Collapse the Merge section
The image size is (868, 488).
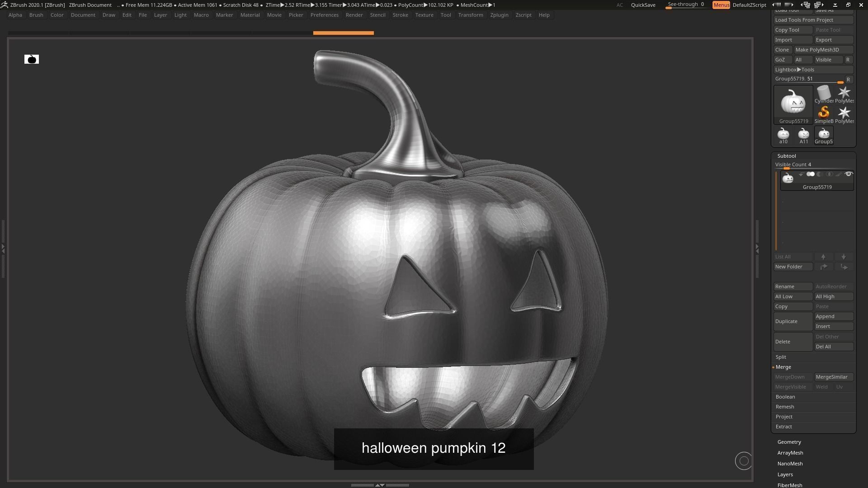point(783,367)
